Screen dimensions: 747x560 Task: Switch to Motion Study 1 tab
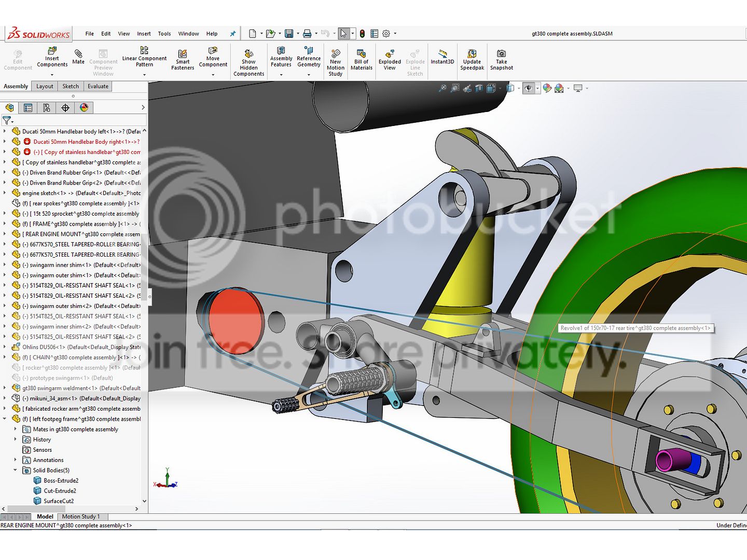[x=80, y=516]
